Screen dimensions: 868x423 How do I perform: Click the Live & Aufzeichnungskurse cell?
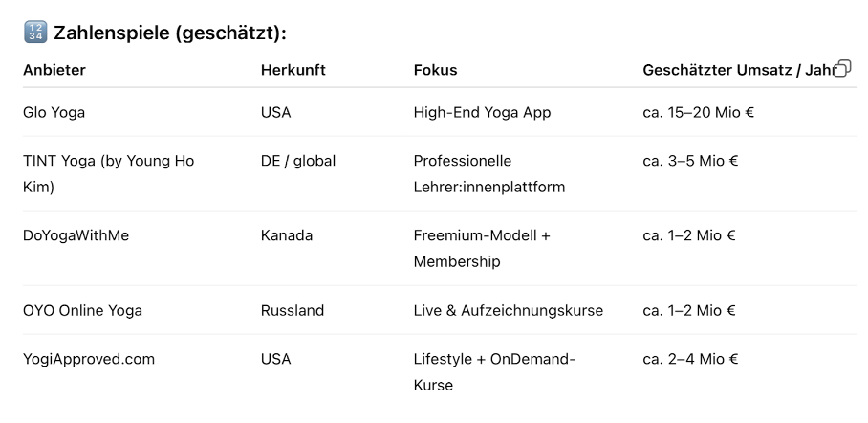tap(508, 310)
